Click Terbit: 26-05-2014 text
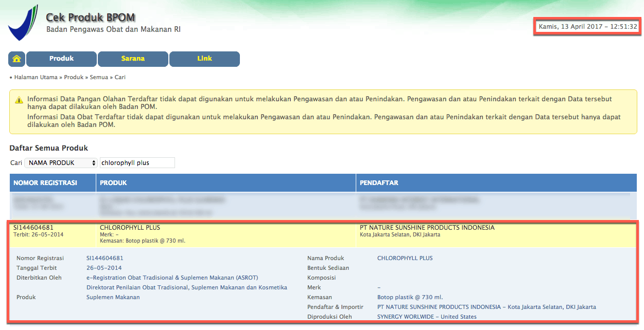Viewport: 644px width, 330px height. click(39, 235)
